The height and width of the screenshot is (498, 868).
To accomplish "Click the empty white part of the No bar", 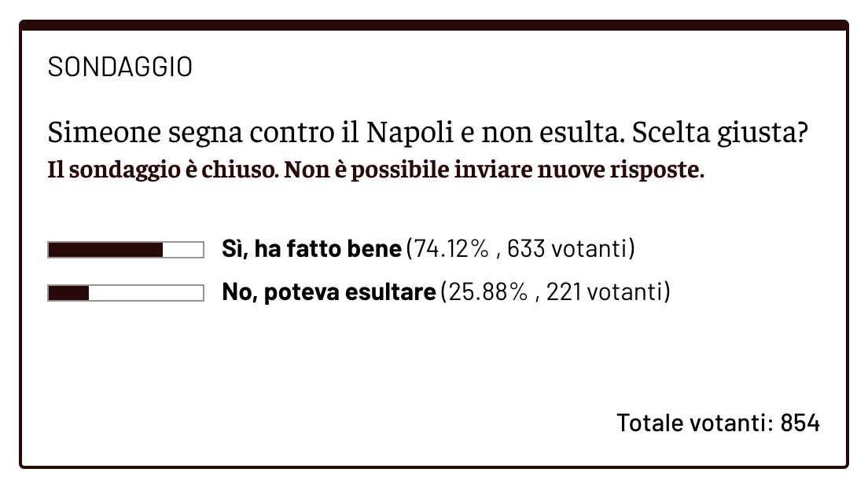I will point(146,293).
